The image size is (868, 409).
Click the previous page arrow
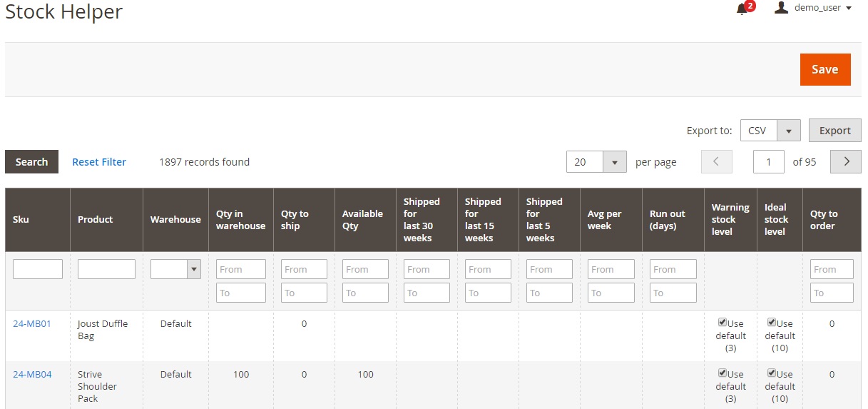click(x=717, y=162)
